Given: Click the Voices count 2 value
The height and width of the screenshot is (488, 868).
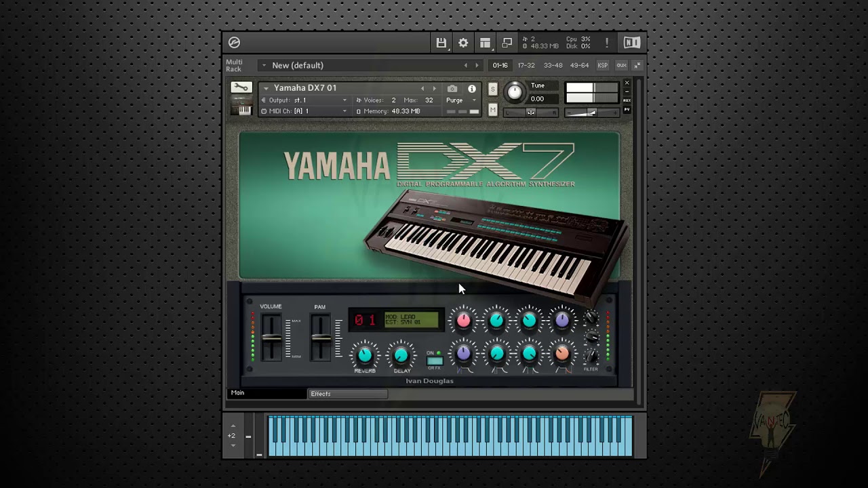Looking at the screenshot, I should pyautogui.click(x=393, y=100).
